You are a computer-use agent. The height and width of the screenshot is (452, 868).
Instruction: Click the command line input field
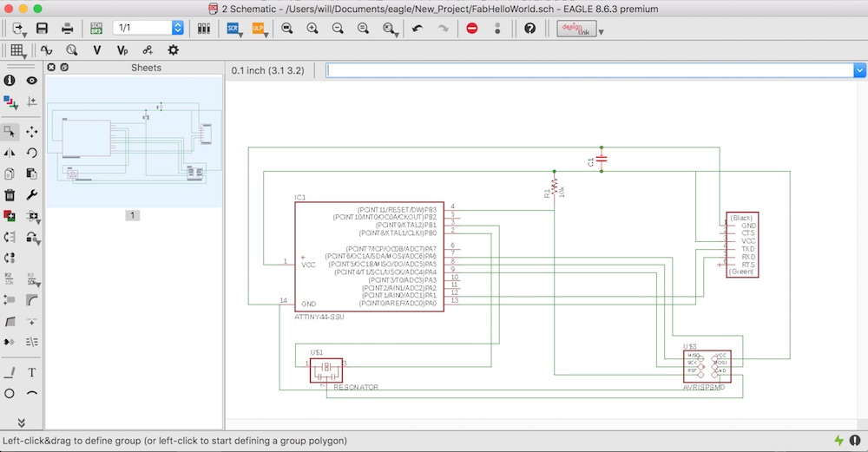(590, 70)
